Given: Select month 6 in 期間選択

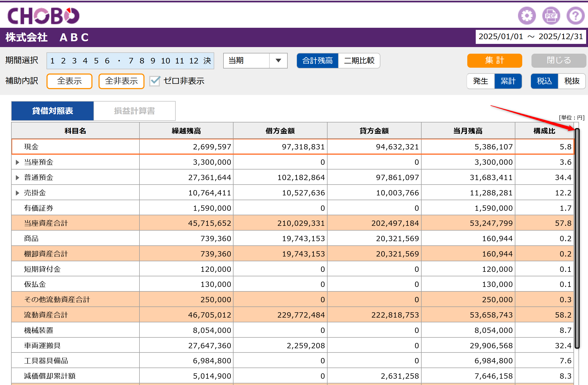Looking at the screenshot, I should (x=107, y=61).
